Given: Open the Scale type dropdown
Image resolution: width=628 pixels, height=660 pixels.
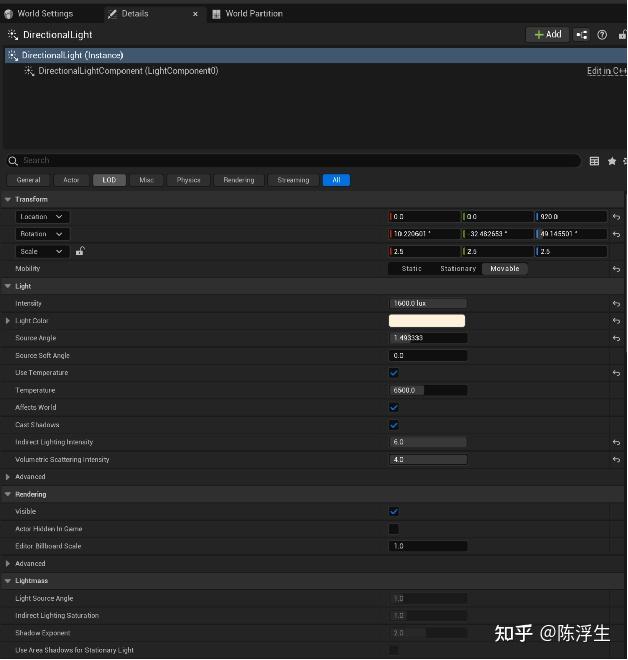Looking at the screenshot, I should (x=42, y=252).
